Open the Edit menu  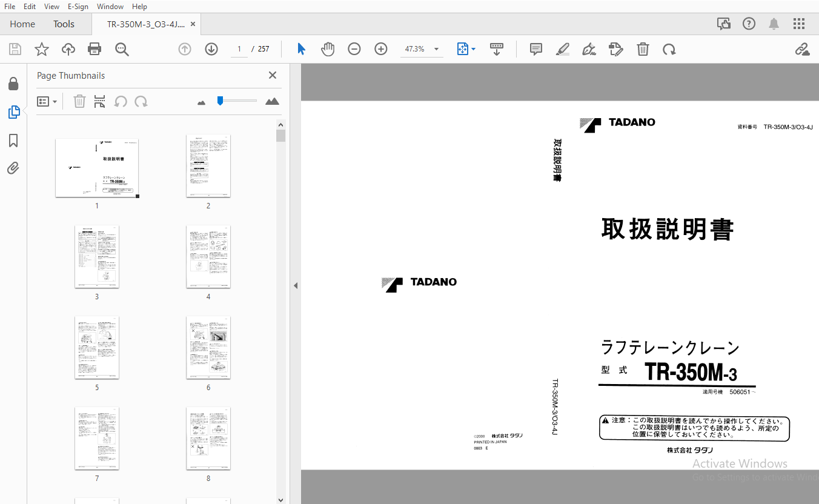point(29,6)
